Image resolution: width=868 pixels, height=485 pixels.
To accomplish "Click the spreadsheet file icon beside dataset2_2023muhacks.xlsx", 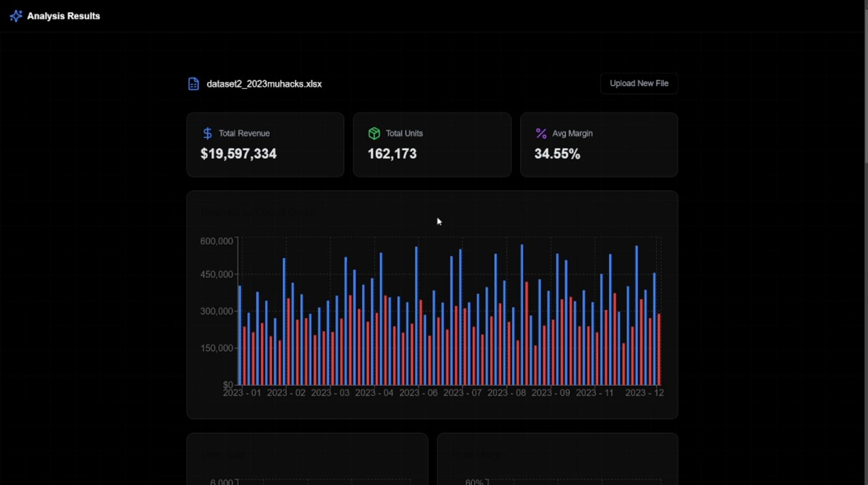I will pyautogui.click(x=193, y=84).
